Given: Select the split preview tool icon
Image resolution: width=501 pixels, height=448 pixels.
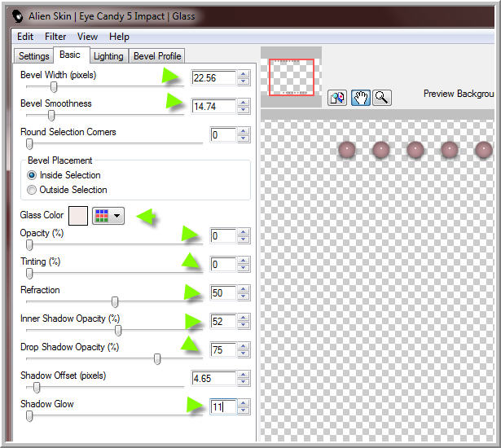Looking at the screenshot, I should click(337, 98).
